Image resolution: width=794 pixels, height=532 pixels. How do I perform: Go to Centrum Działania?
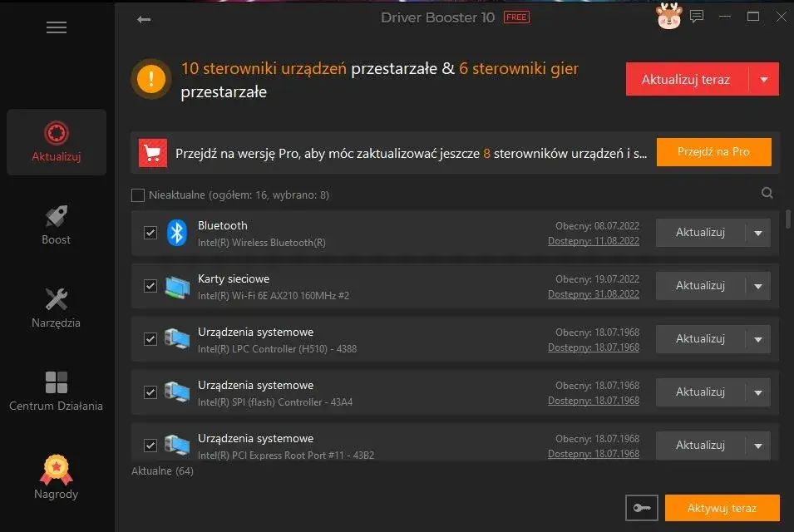[56, 392]
